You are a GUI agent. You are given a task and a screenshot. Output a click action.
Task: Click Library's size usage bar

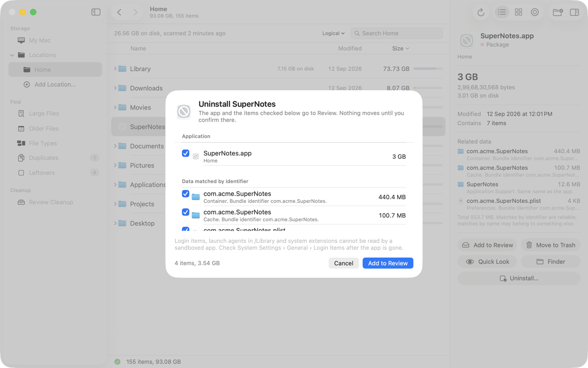point(428,69)
